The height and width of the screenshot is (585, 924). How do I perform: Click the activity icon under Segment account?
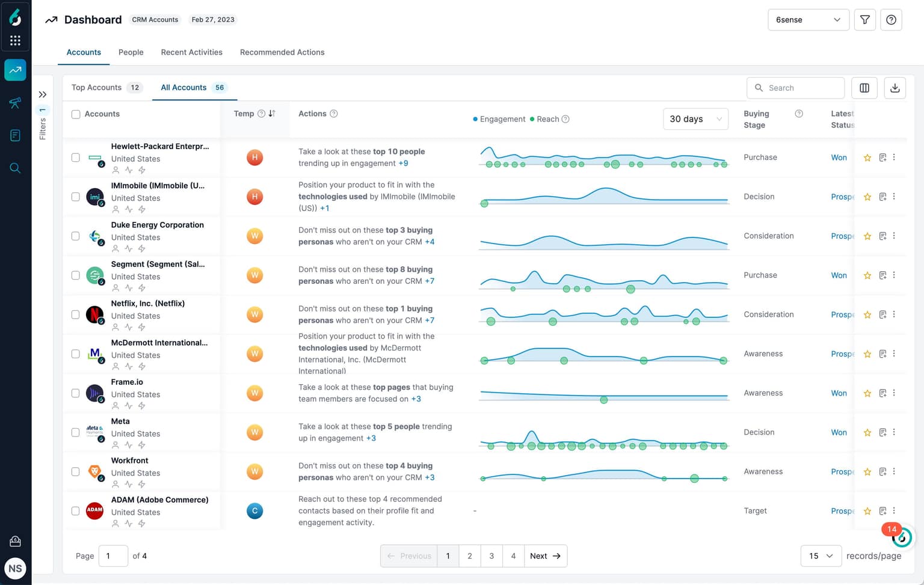point(129,288)
